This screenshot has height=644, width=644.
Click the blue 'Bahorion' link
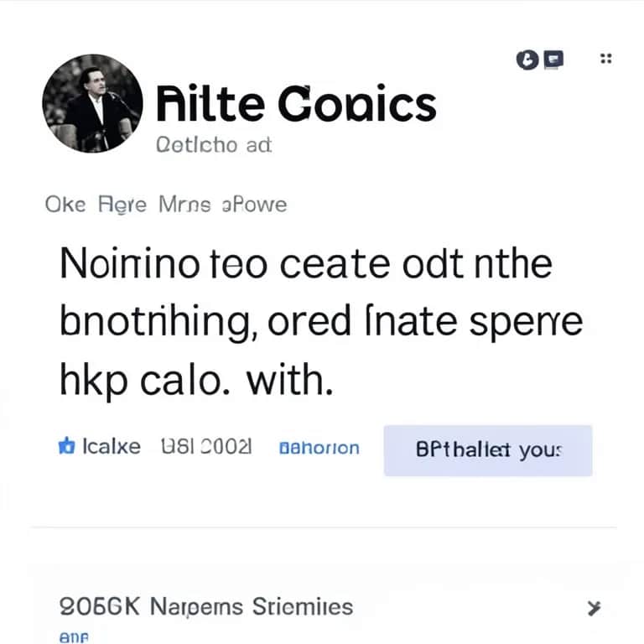(x=318, y=448)
